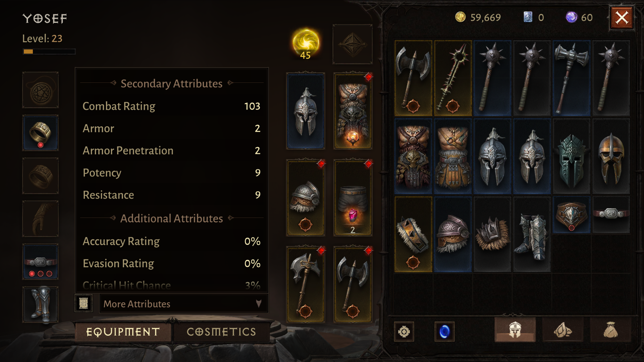The width and height of the screenshot is (644, 362).
Task: Select the ring slot with red gem
Action: (40, 133)
